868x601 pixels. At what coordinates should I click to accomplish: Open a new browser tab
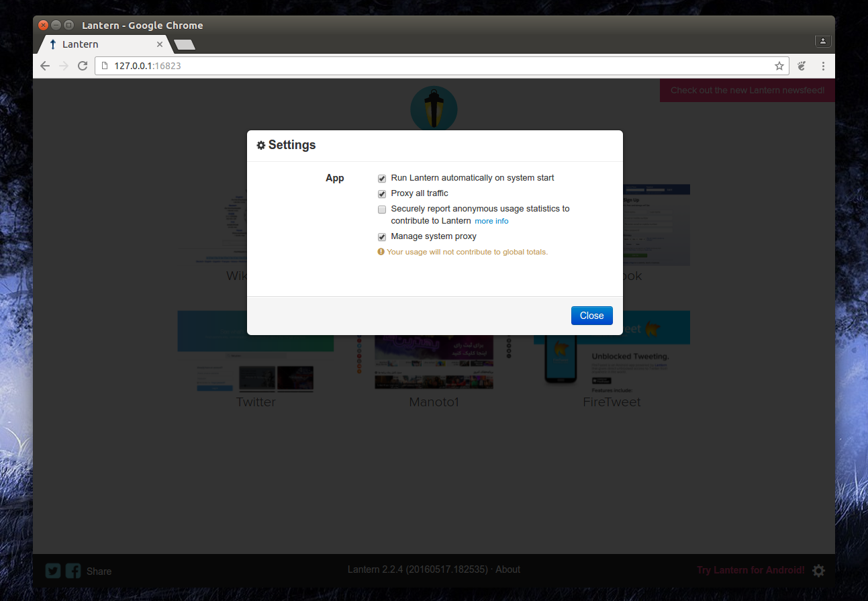pyautogui.click(x=185, y=45)
